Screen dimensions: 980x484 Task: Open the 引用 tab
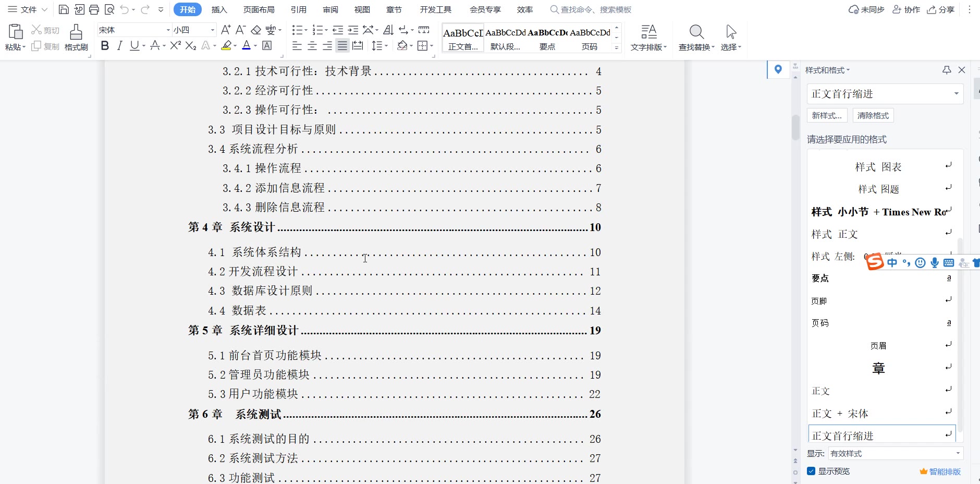(x=299, y=9)
